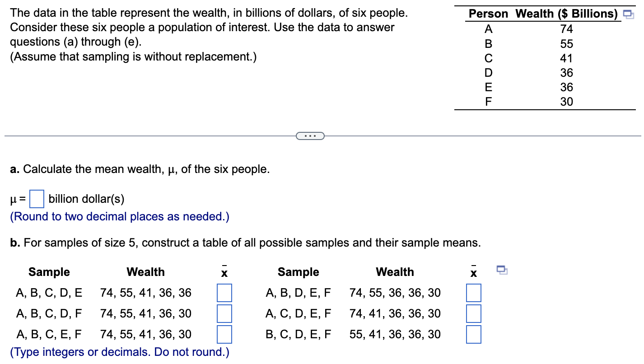Viewport: 644px width, 364px height.
Task: Click the ellipsis divider to collapse the question
Action: tap(310, 135)
